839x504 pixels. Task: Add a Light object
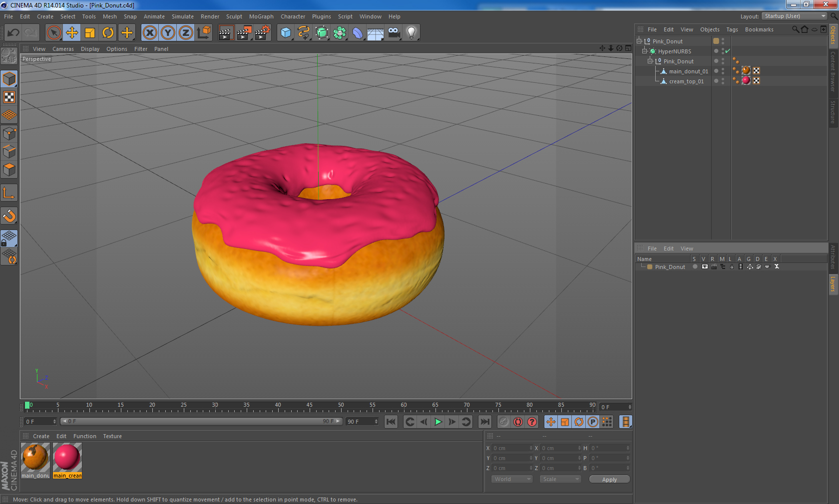click(412, 33)
